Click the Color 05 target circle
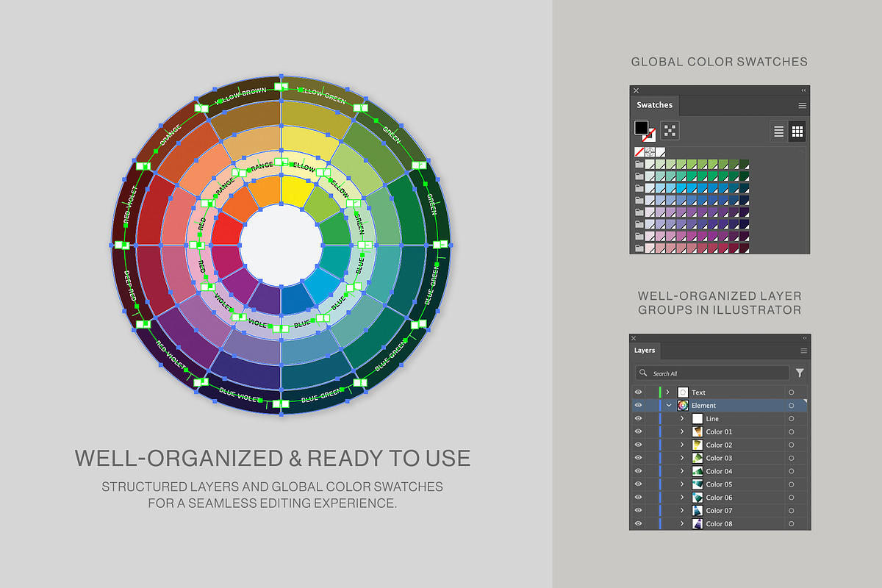Screen dimensions: 882x588 [x=791, y=484]
